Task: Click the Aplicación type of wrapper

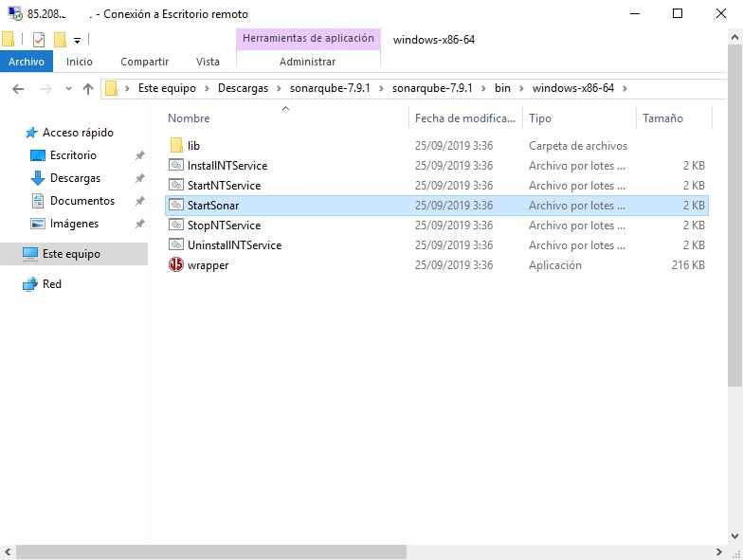Action: point(555,265)
